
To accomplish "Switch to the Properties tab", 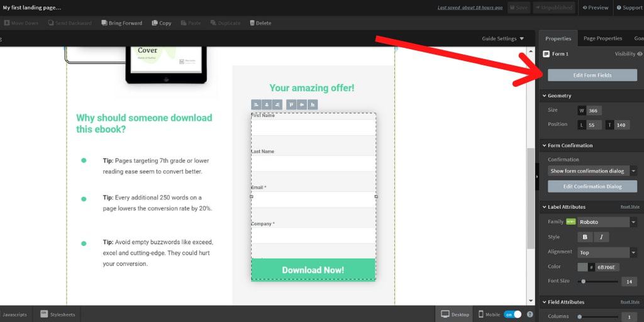I will (x=558, y=38).
